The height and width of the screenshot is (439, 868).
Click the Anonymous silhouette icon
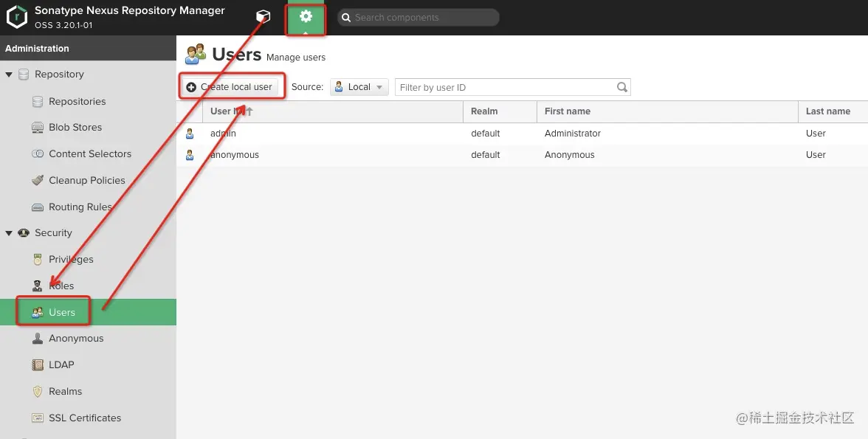pyautogui.click(x=38, y=338)
